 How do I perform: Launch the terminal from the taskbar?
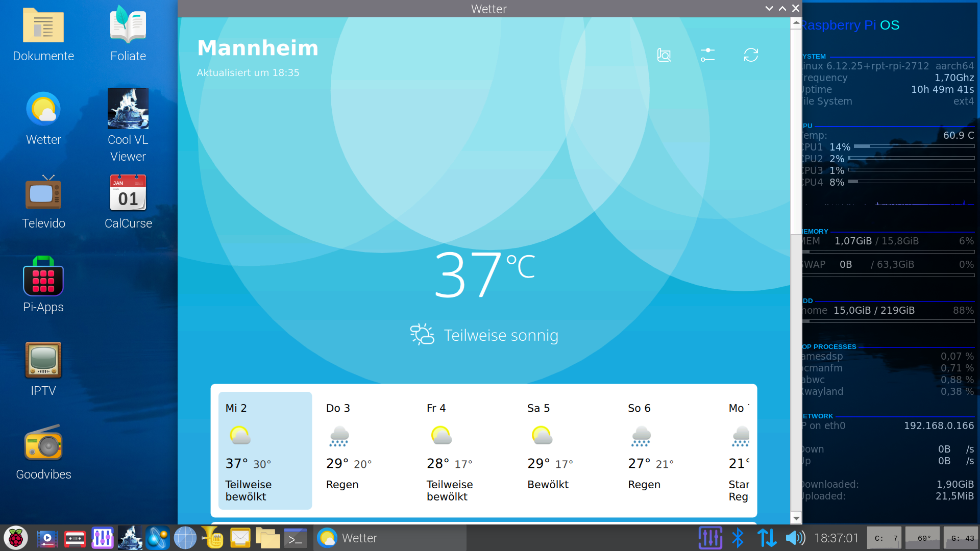coord(295,538)
